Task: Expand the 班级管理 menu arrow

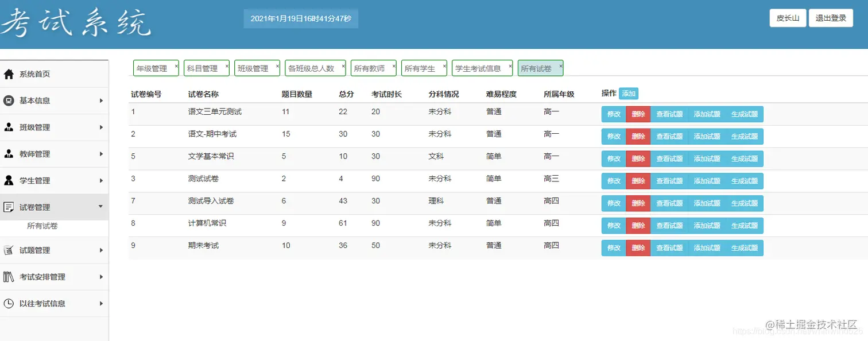Action: point(101,127)
